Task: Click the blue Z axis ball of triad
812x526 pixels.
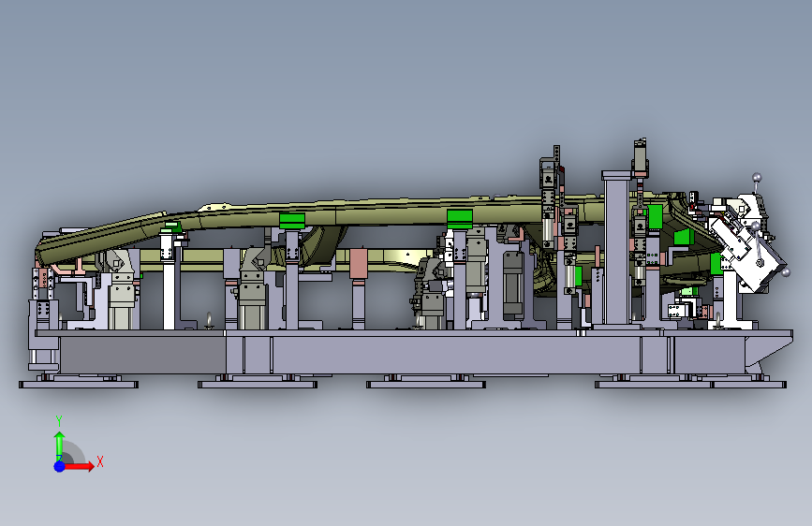Action: [x=60, y=466]
